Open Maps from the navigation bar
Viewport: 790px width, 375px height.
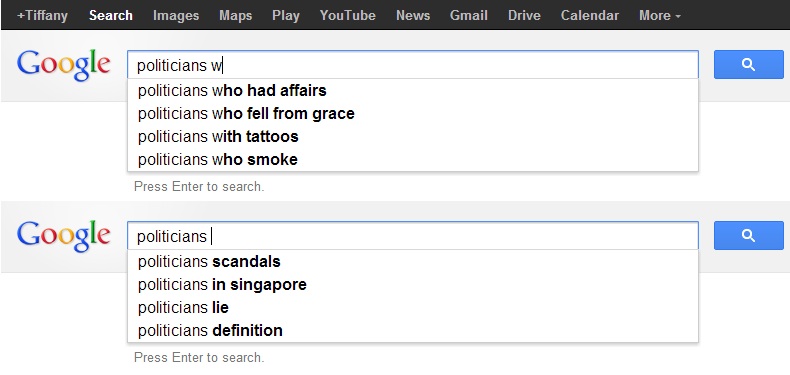click(235, 16)
